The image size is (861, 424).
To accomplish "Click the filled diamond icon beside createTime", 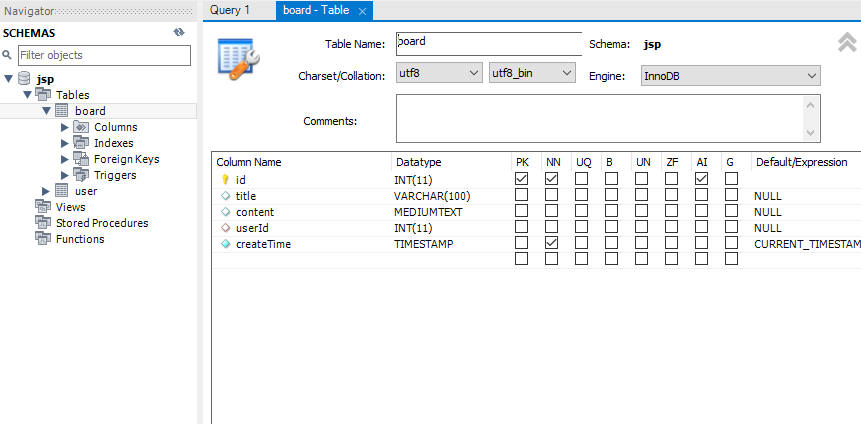I will [x=225, y=244].
